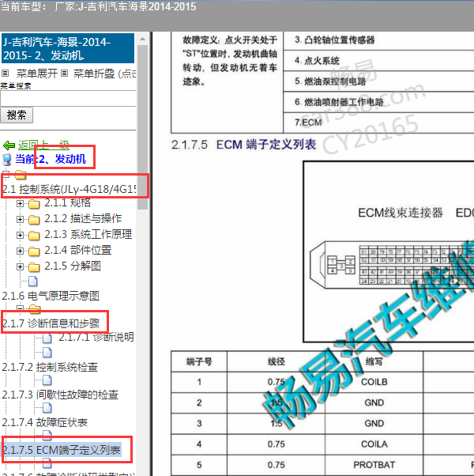Open 2.1.7.1 诊断说明 page
Image resolution: width=474 pixels, height=476 pixels.
click(x=96, y=337)
